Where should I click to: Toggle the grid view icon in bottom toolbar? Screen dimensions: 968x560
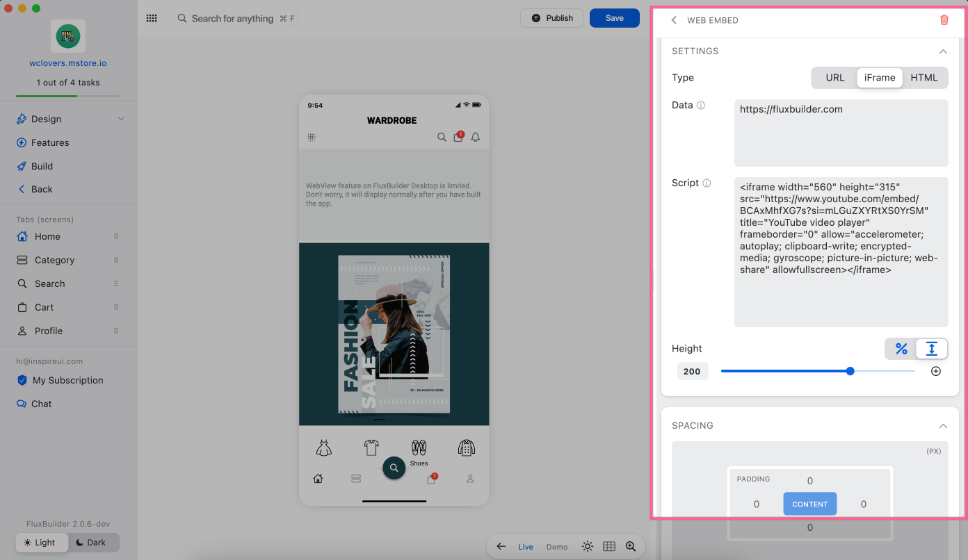tap(609, 547)
